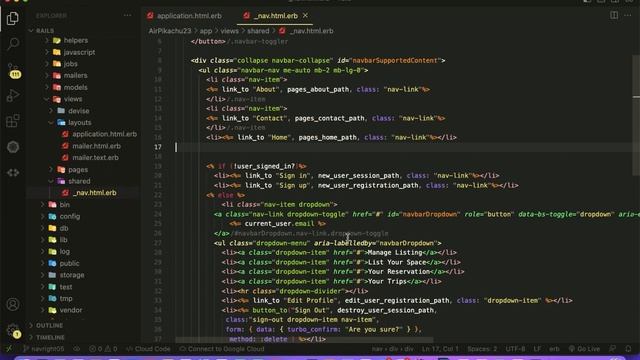The height and width of the screenshot is (360, 640).
Task: Open the Manage gear icon
Action: click(13, 330)
